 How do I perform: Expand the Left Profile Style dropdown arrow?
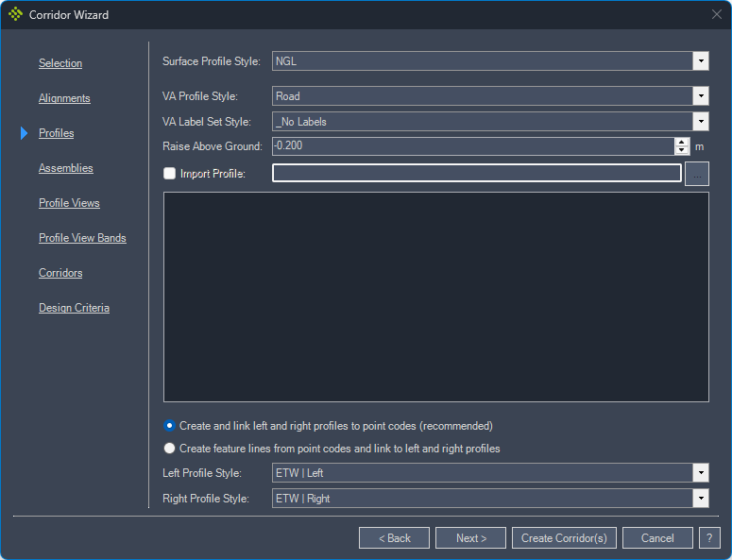(701, 473)
